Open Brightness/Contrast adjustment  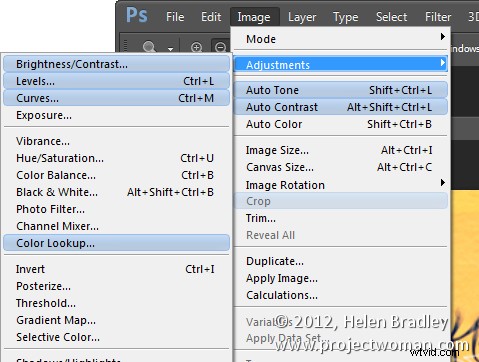(x=116, y=64)
